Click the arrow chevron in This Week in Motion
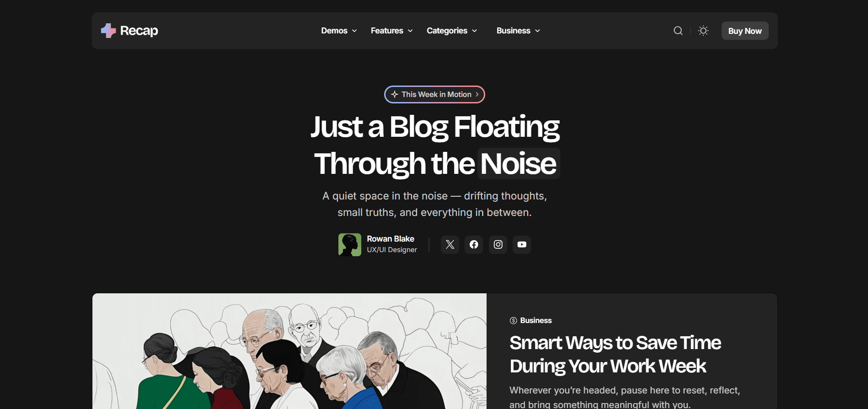 tap(477, 94)
